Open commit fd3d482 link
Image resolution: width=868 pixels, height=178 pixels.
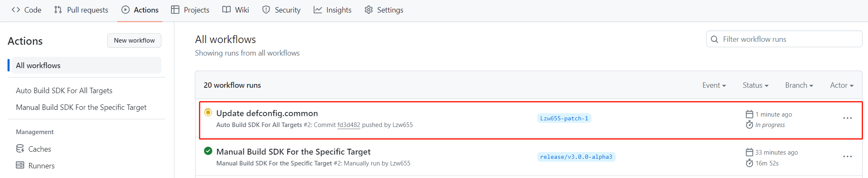click(349, 125)
